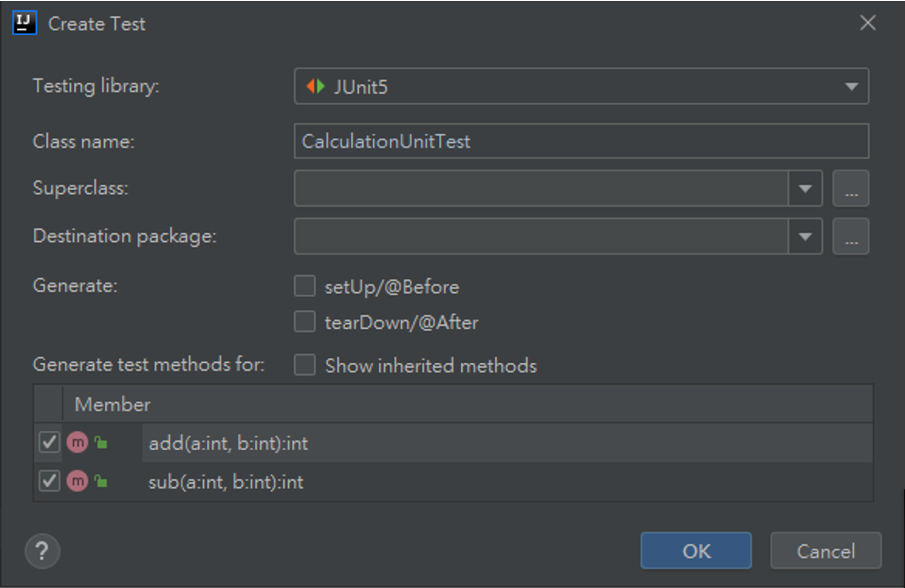Enable the setUp/@Before checkbox

coord(304,286)
